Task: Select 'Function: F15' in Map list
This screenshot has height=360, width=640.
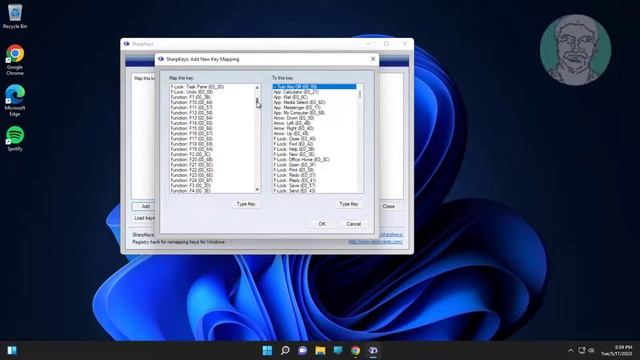Action: click(191, 128)
